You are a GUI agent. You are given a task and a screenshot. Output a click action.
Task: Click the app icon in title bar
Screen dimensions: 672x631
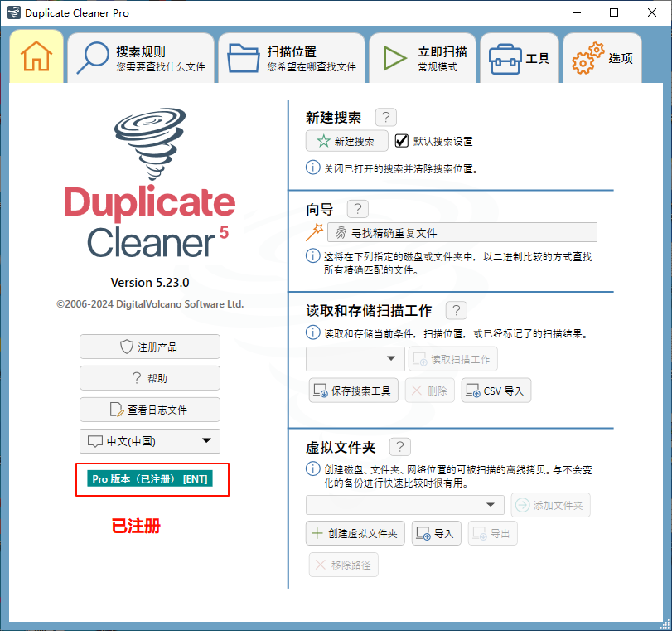14,13
